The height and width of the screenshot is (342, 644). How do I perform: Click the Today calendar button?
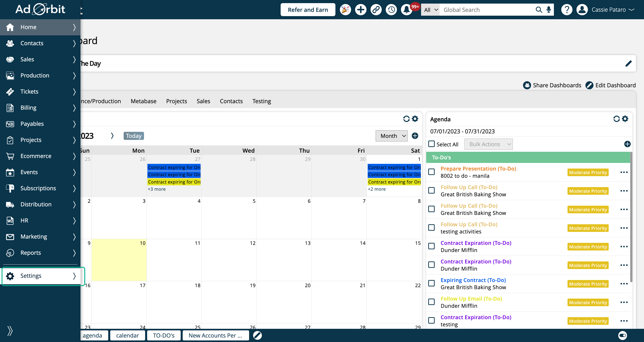[x=133, y=136]
